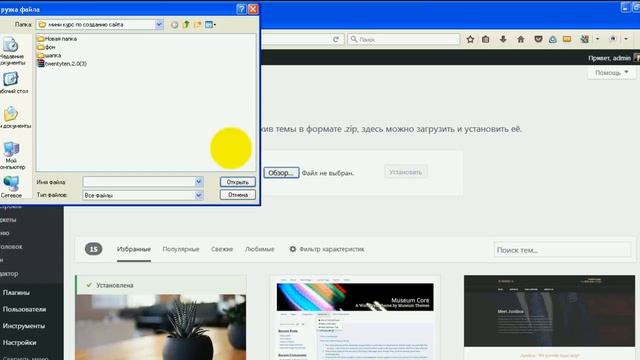This screenshot has height=360, width=640.
Task: Select the twentyten.2.0(3) archive file
Action: [x=62, y=64]
